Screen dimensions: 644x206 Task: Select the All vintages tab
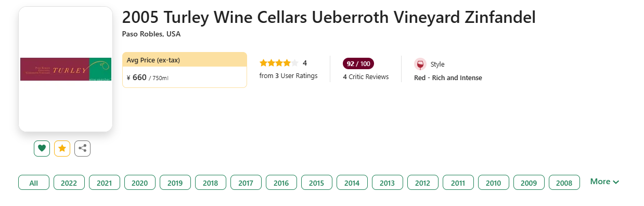[x=34, y=183]
